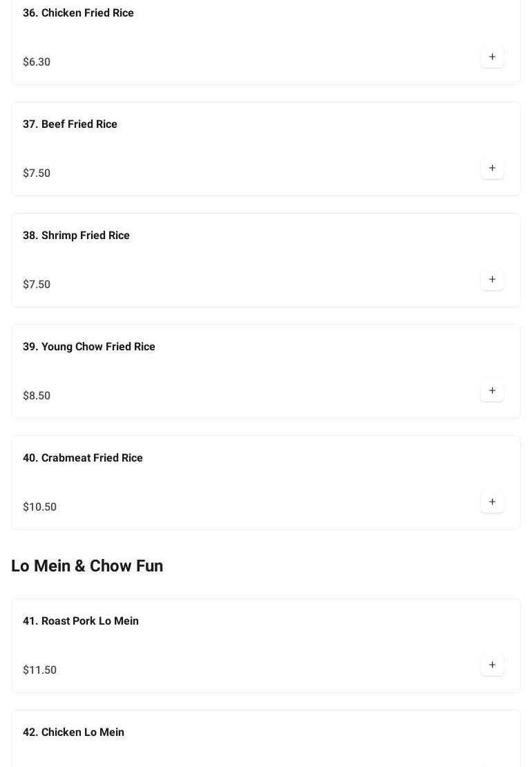Select the 38. Shrimp Fried Rice title

76,236
